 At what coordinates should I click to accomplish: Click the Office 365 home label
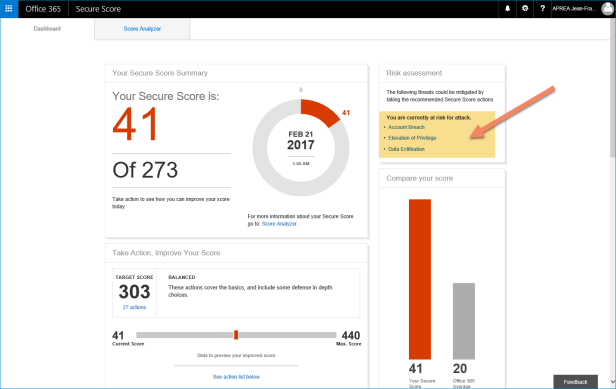[43, 9]
